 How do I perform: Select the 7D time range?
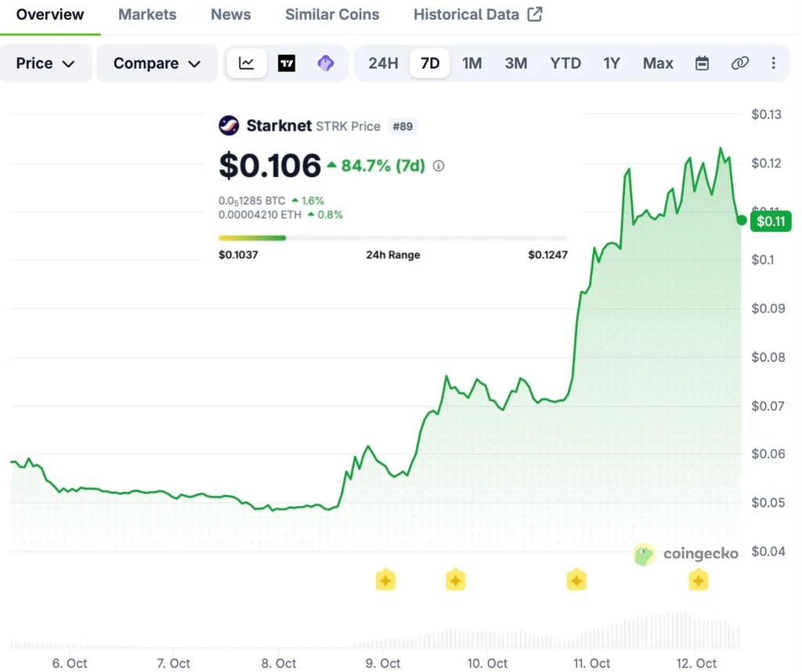[430, 63]
